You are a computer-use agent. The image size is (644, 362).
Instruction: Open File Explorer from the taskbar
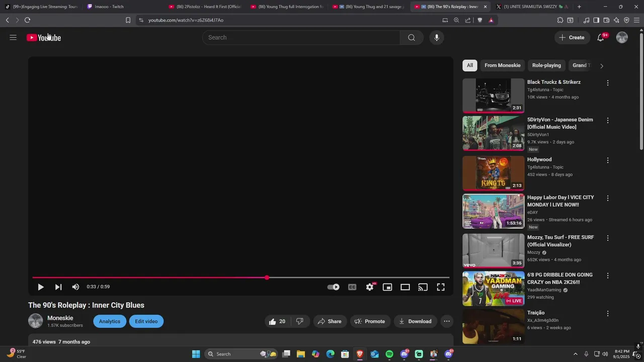click(301, 354)
